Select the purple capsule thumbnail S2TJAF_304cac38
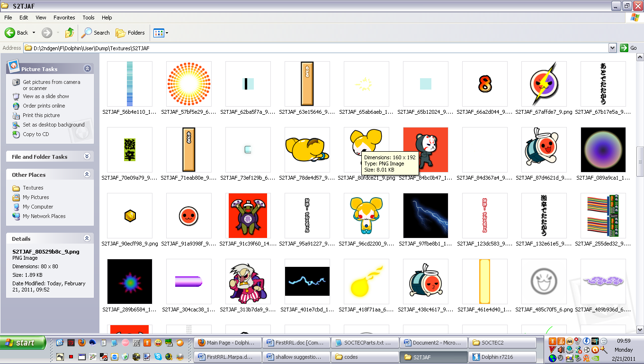The height and width of the screenshot is (364, 644). [x=189, y=281]
